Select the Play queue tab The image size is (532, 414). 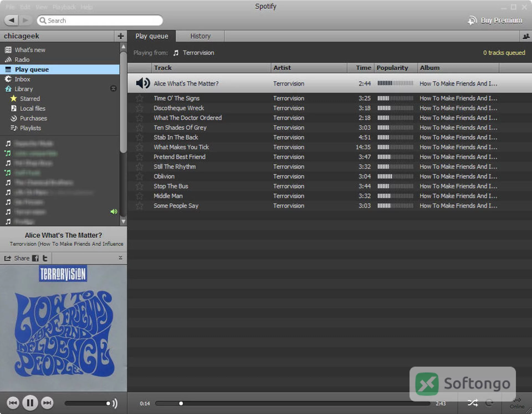[152, 36]
